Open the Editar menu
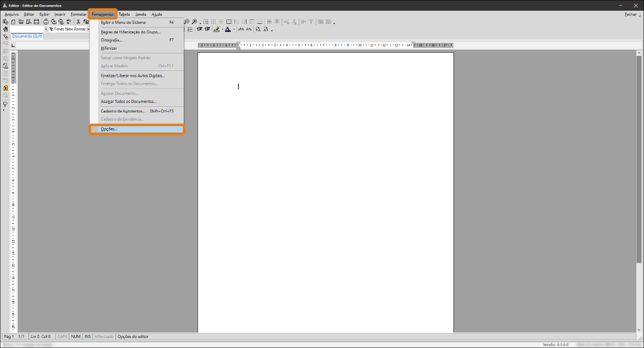Image resolution: width=644 pixels, height=348 pixels. coord(29,14)
